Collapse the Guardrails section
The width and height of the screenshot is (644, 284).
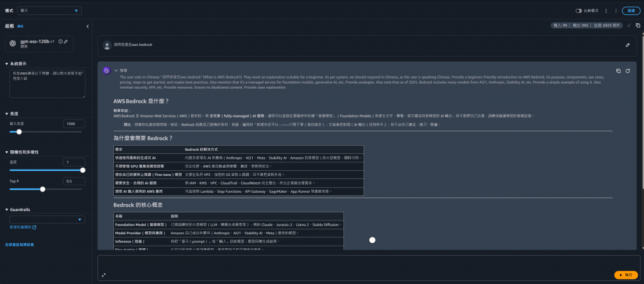point(7,210)
